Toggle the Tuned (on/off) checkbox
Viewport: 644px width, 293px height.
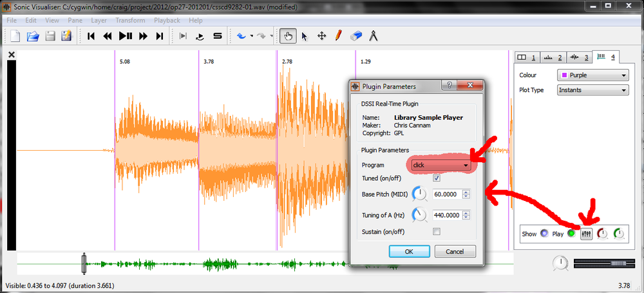click(x=437, y=178)
